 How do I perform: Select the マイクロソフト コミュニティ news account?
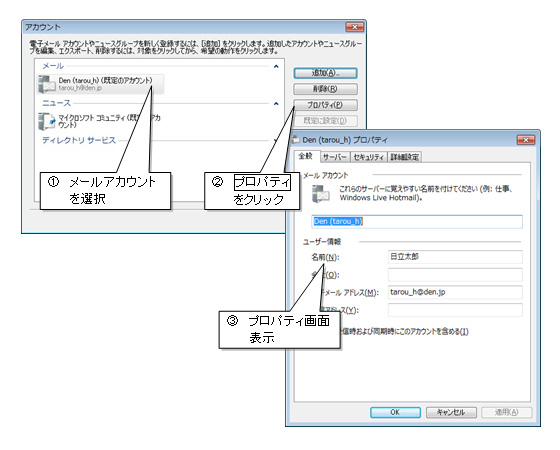(x=109, y=121)
